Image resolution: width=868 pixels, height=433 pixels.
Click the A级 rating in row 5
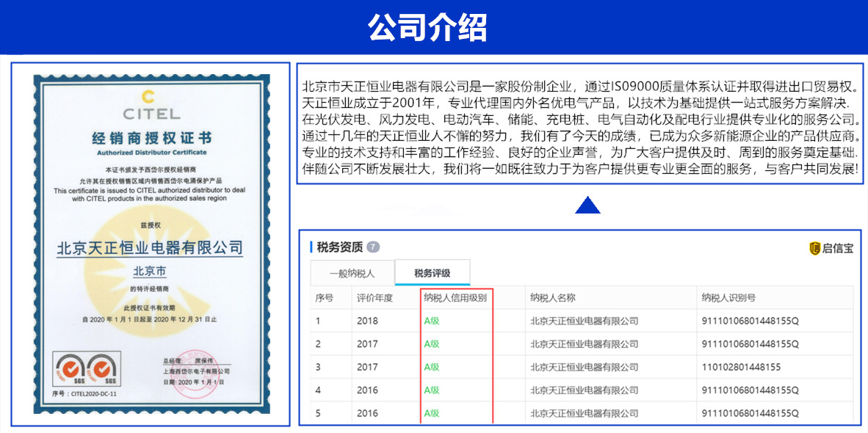coord(431,413)
